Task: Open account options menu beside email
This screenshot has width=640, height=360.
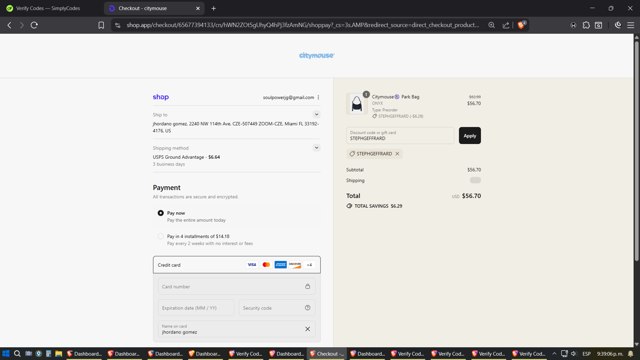Action: (x=318, y=97)
